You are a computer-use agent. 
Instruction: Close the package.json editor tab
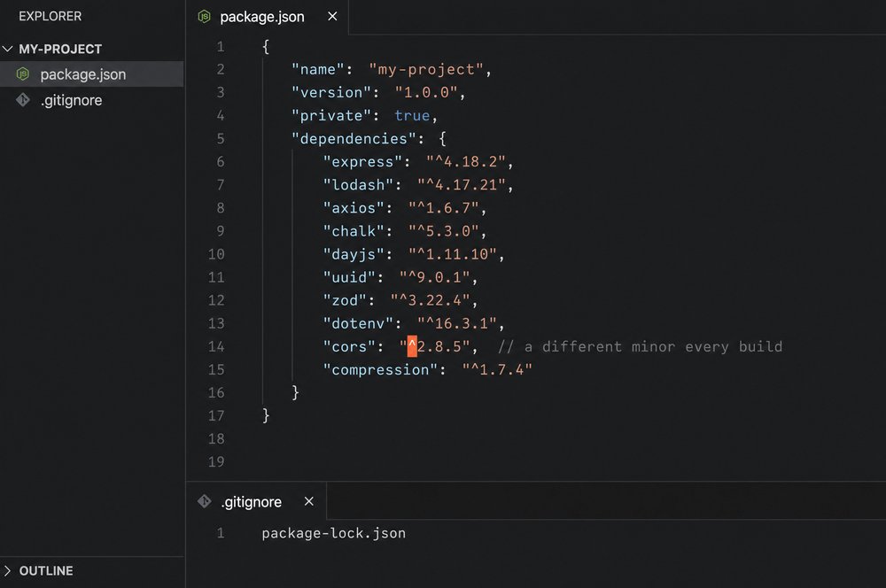[x=332, y=16]
